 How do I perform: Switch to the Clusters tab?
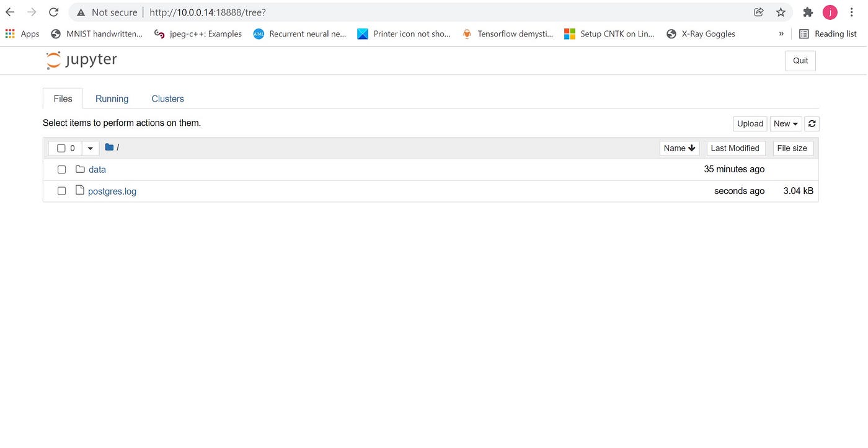167,99
